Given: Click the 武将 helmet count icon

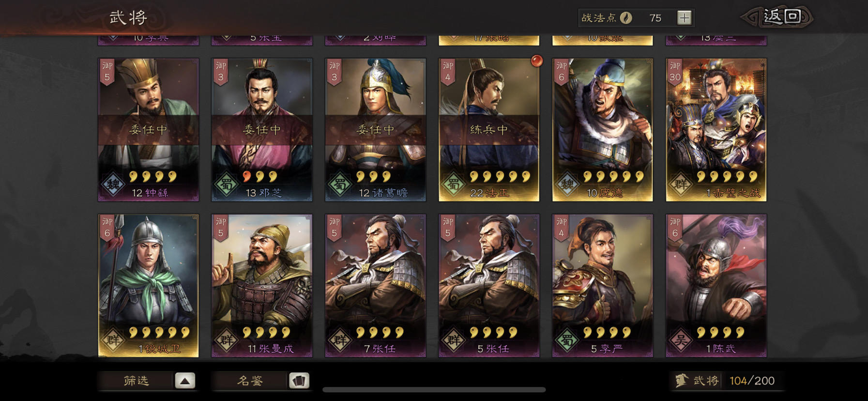Looking at the screenshot, I should tap(682, 381).
